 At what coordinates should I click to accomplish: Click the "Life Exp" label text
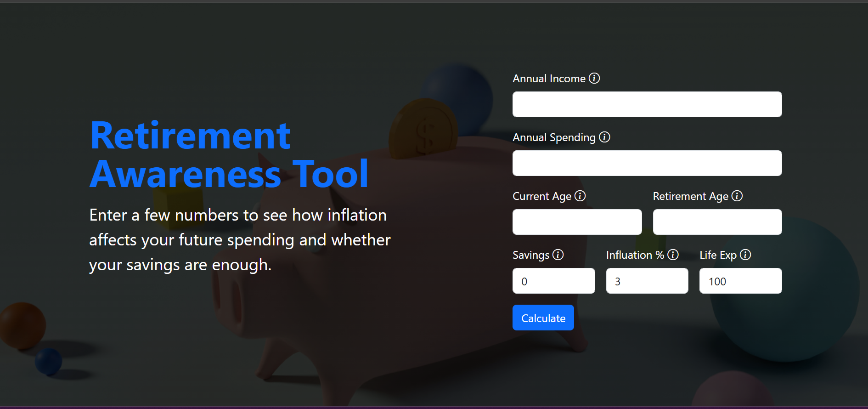pos(718,255)
